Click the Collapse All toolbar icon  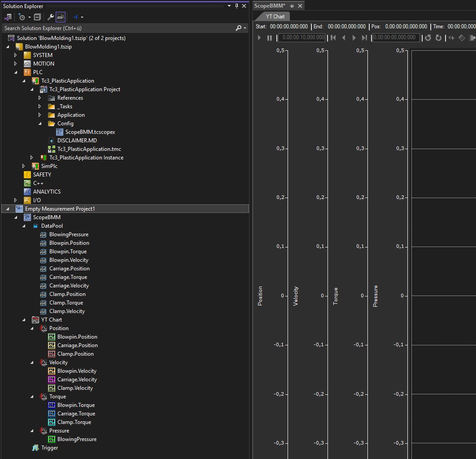tap(37, 17)
